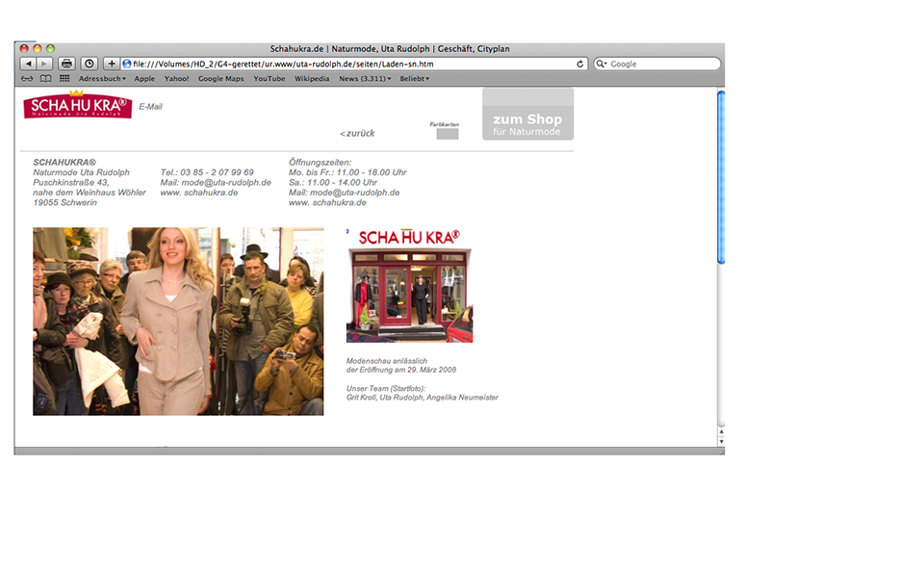The width and height of the screenshot is (924, 569).
Task: Click the Forward navigation arrow
Action: [x=44, y=64]
